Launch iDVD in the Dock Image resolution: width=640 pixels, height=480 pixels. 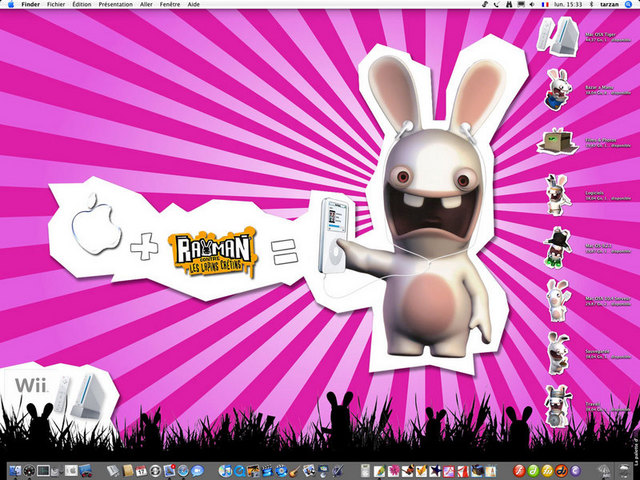[281, 471]
